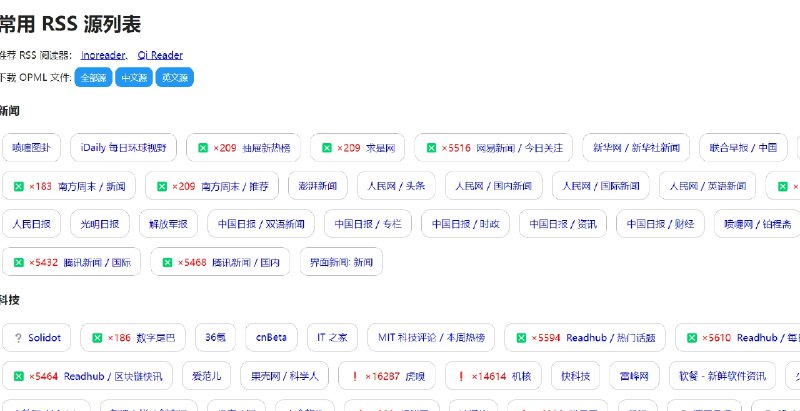Screen dimensions: 800x411
Task: Click the question mark icon beside Solidot
Action: pyautogui.click(x=18, y=338)
